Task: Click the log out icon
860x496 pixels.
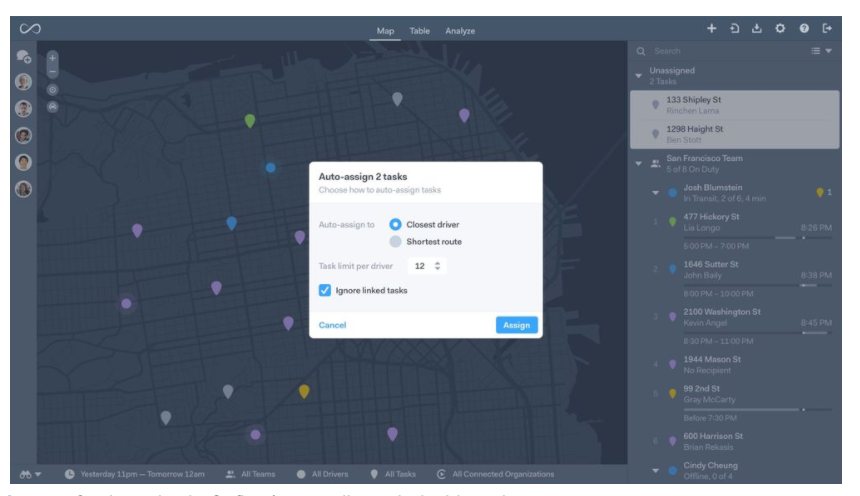Action: (x=827, y=29)
